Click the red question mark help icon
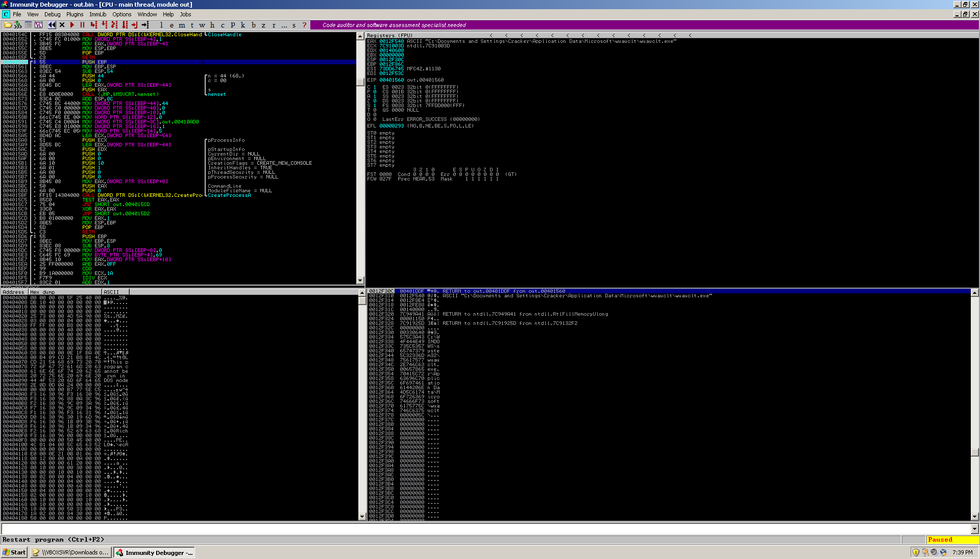This screenshot has height=559, width=980. coord(305,25)
